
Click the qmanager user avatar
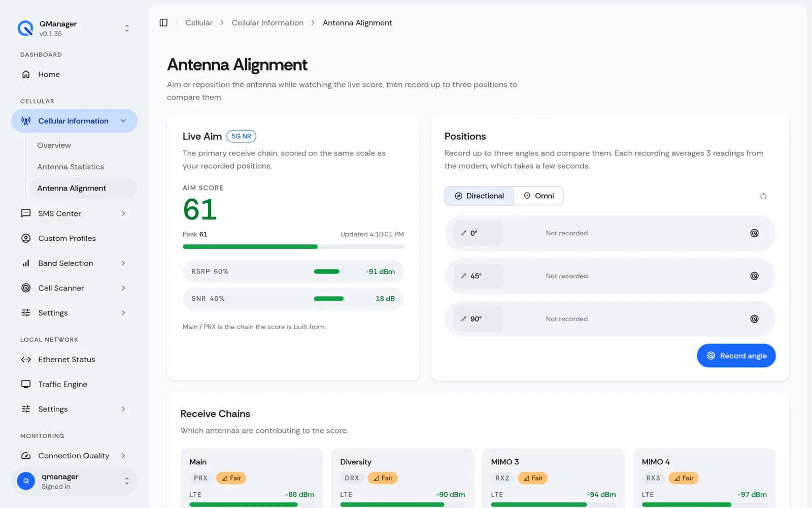click(x=26, y=481)
